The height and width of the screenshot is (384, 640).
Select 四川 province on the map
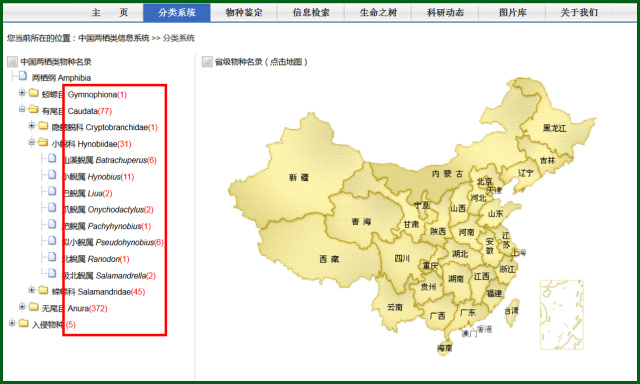(402, 258)
